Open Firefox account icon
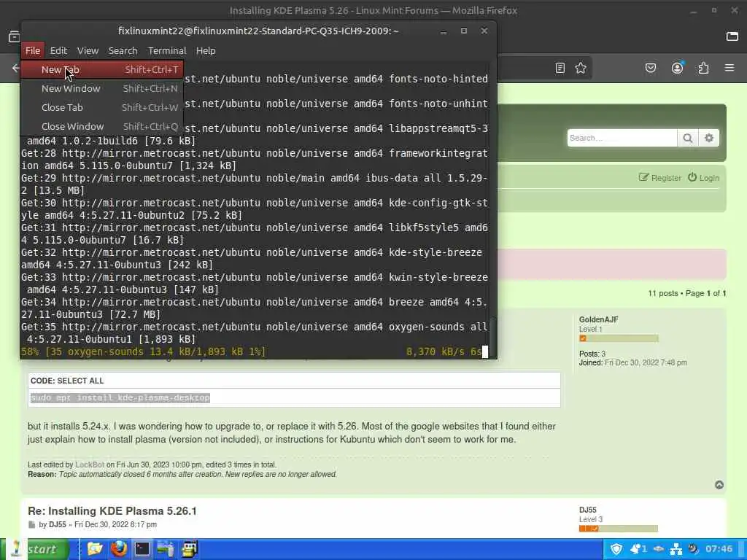The height and width of the screenshot is (560, 747). (677, 68)
